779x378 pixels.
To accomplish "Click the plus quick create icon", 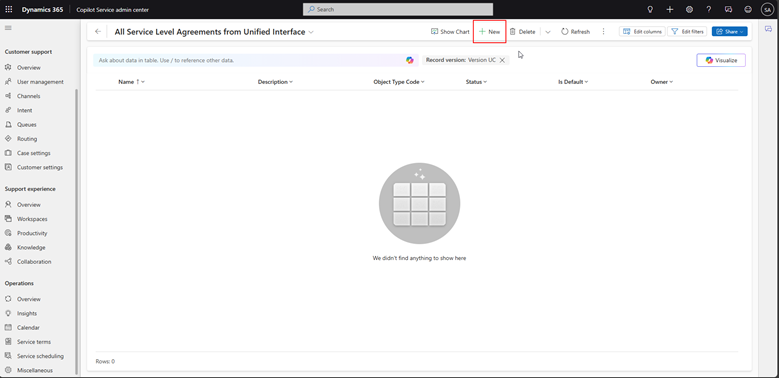I will pyautogui.click(x=670, y=9).
